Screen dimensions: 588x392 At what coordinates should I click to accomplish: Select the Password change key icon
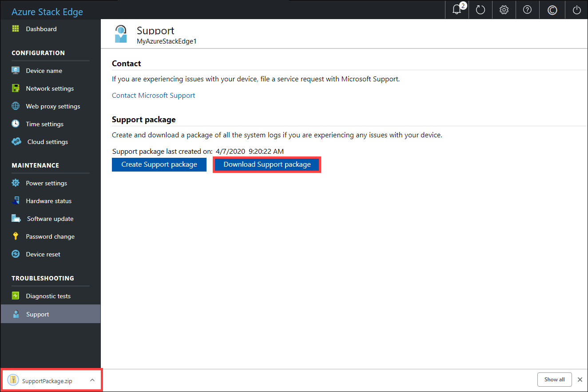(x=16, y=236)
